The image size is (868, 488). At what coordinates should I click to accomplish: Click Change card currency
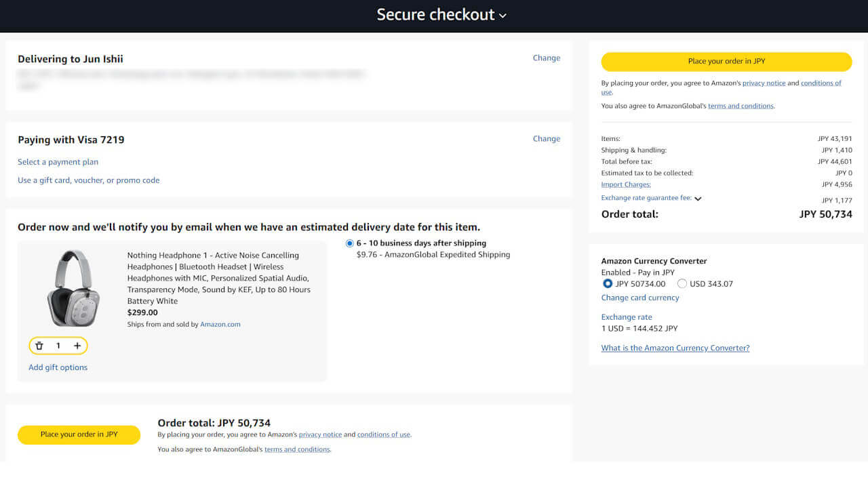[x=640, y=298]
